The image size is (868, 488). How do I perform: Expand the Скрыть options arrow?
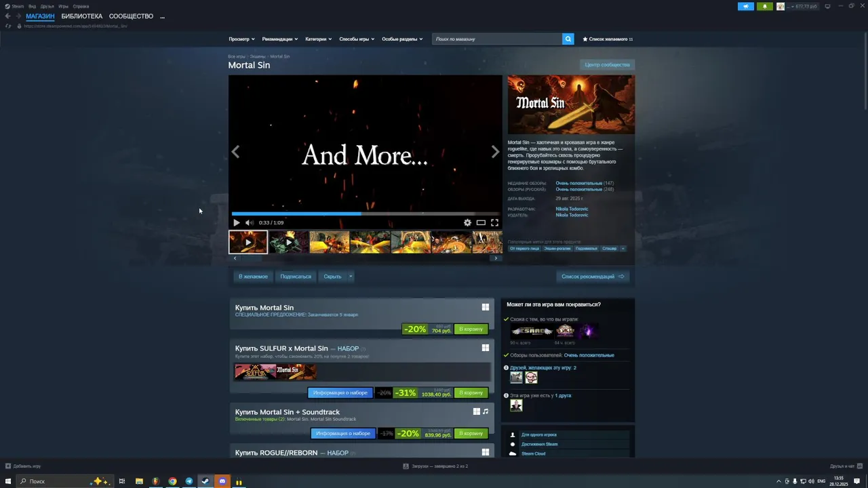(351, 277)
